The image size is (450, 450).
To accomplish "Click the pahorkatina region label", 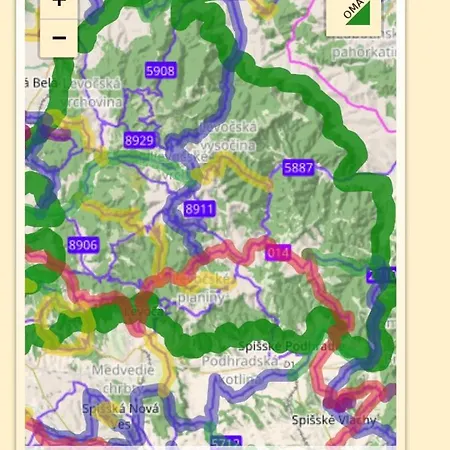I will [364, 52].
